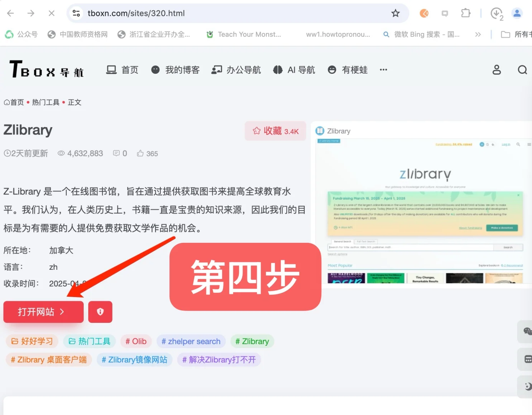Click the WeChat floating sidebar icon
The width and height of the screenshot is (532, 415).
527,331
